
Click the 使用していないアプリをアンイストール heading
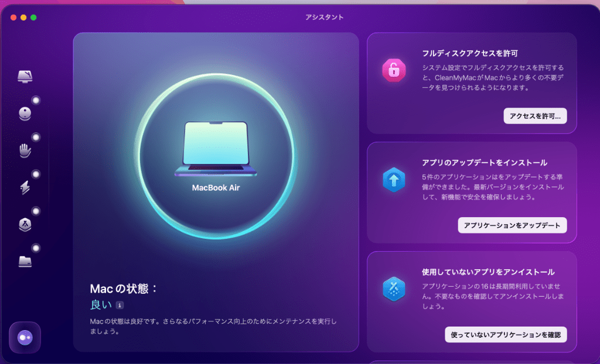click(488, 272)
